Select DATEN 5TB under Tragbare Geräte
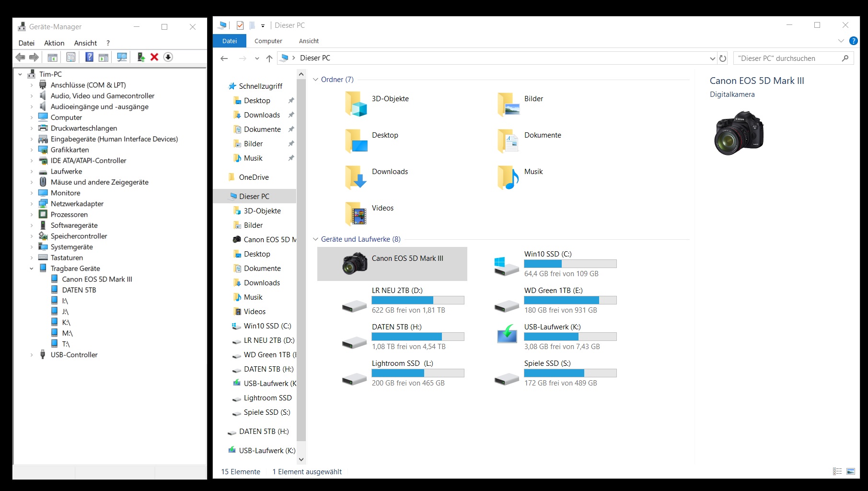This screenshot has width=868, height=491. click(79, 290)
